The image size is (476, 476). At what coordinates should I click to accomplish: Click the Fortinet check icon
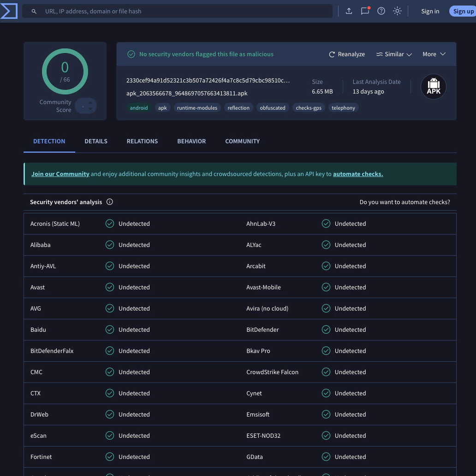110,457
